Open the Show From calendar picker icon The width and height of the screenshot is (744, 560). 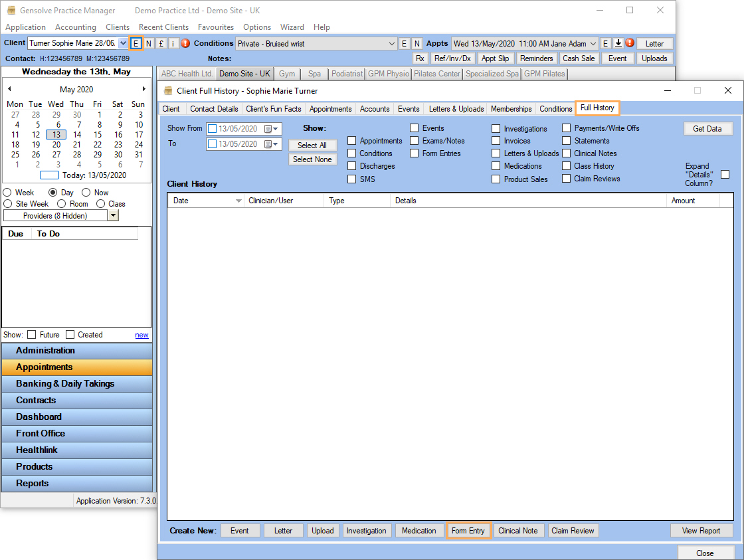tap(271, 129)
